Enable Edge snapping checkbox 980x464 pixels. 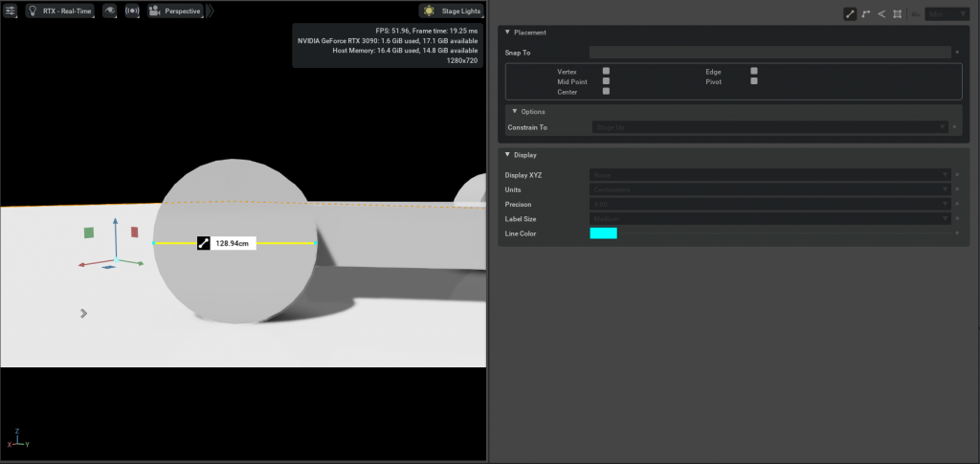754,71
